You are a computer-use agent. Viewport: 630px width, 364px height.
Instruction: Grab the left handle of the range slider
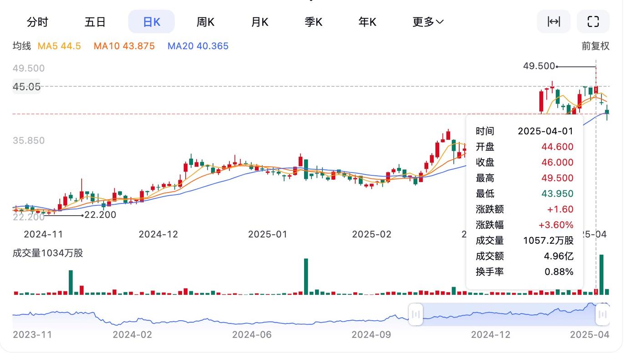[x=416, y=314]
